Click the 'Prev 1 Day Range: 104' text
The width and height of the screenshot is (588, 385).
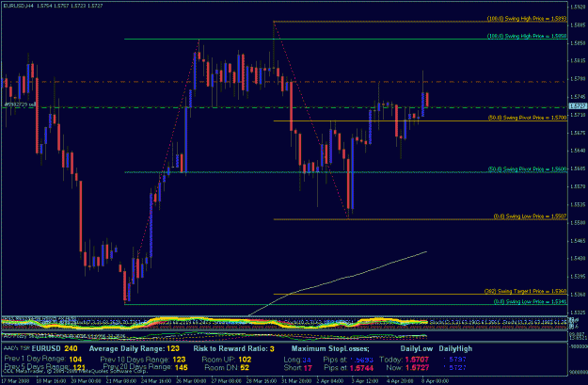tap(42, 359)
